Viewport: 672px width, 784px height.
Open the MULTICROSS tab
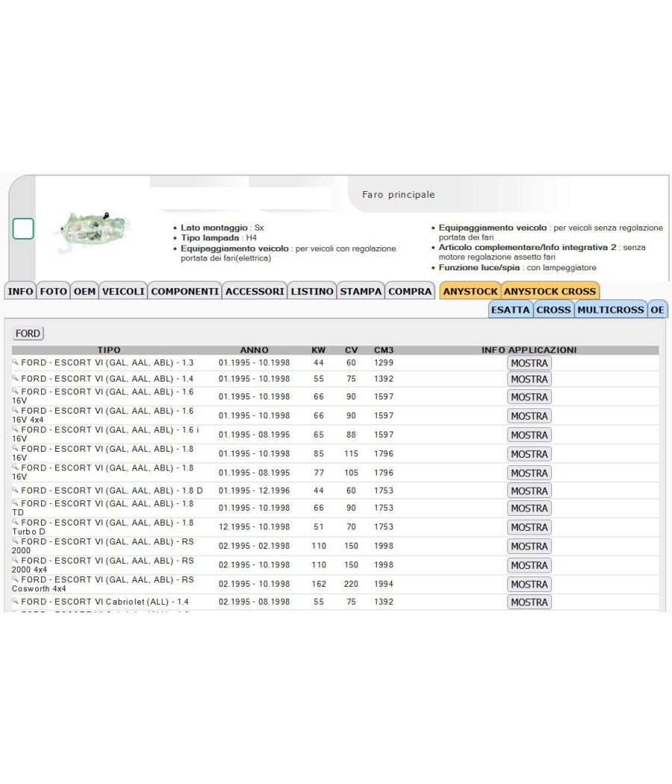click(611, 310)
